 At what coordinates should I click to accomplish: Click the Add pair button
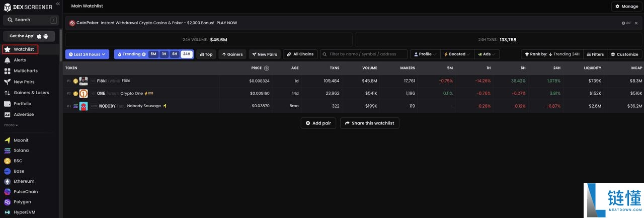(318, 123)
